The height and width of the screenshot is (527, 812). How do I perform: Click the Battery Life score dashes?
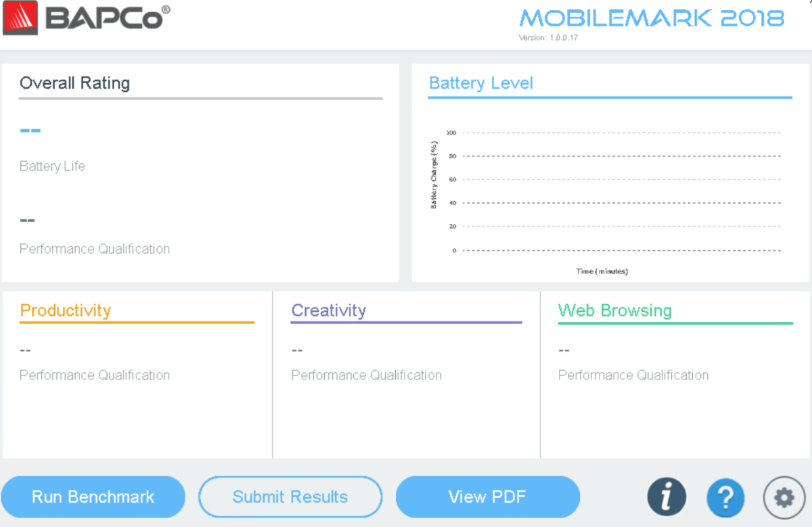click(30, 130)
